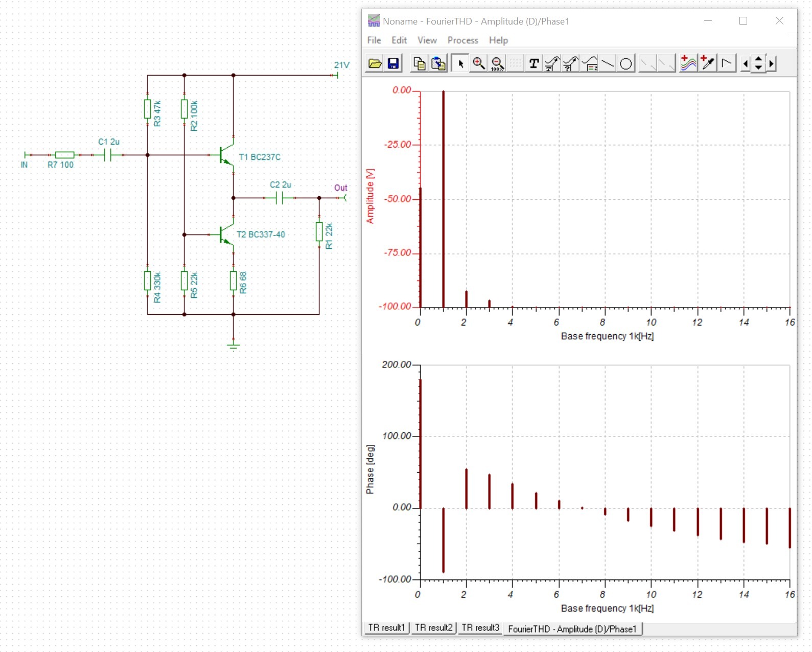
Task: Click the curve legend icon
Action: click(x=589, y=63)
